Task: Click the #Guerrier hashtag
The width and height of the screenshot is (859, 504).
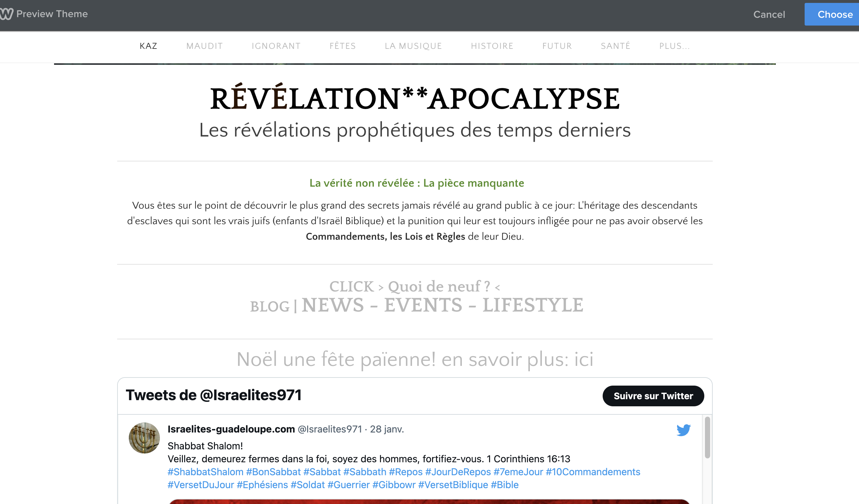Action: tap(348, 485)
